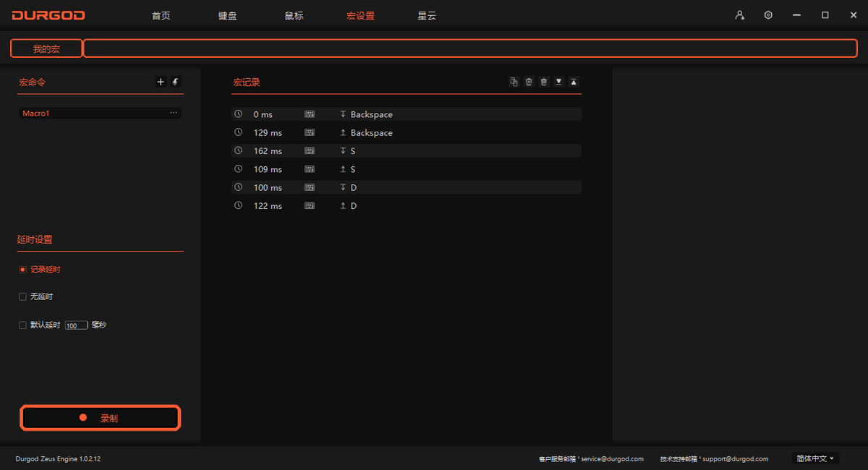Click the clock icon in the 122 ms row

(238, 205)
